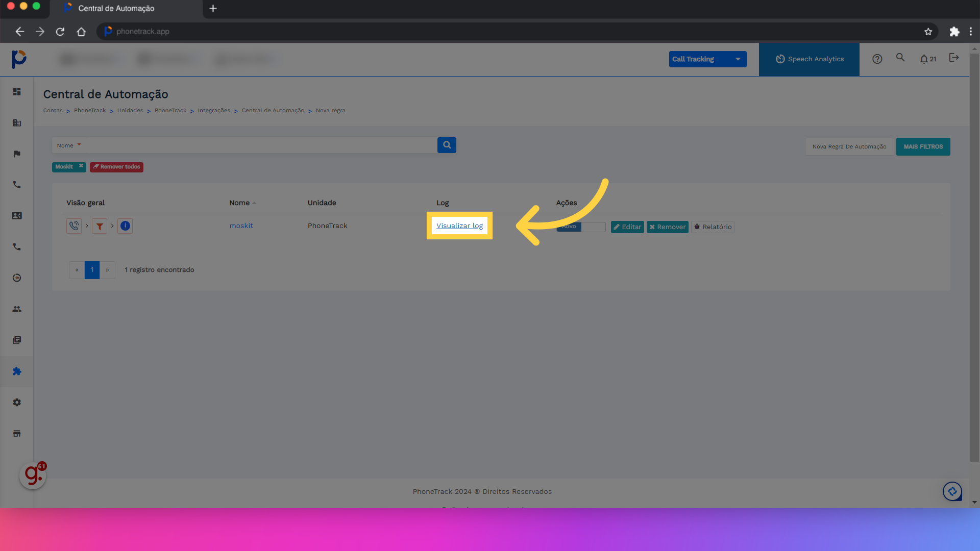The height and width of the screenshot is (551, 980).
Task: Go to Contas breadcrumb
Action: pyautogui.click(x=53, y=111)
